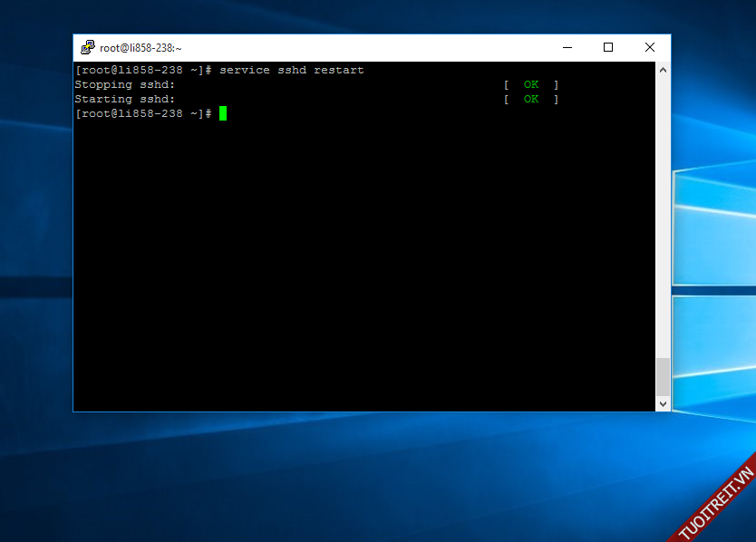Screen dimensions: 756x542
Task: Open the PuTTY system menu icon
Action: pyautogui.click(x=87, y=48)
